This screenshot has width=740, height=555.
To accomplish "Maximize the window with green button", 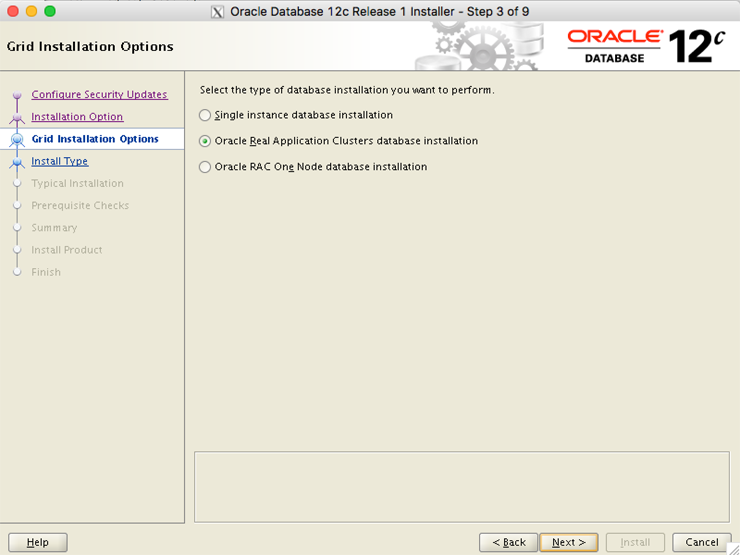I will [x=50, y=11].
